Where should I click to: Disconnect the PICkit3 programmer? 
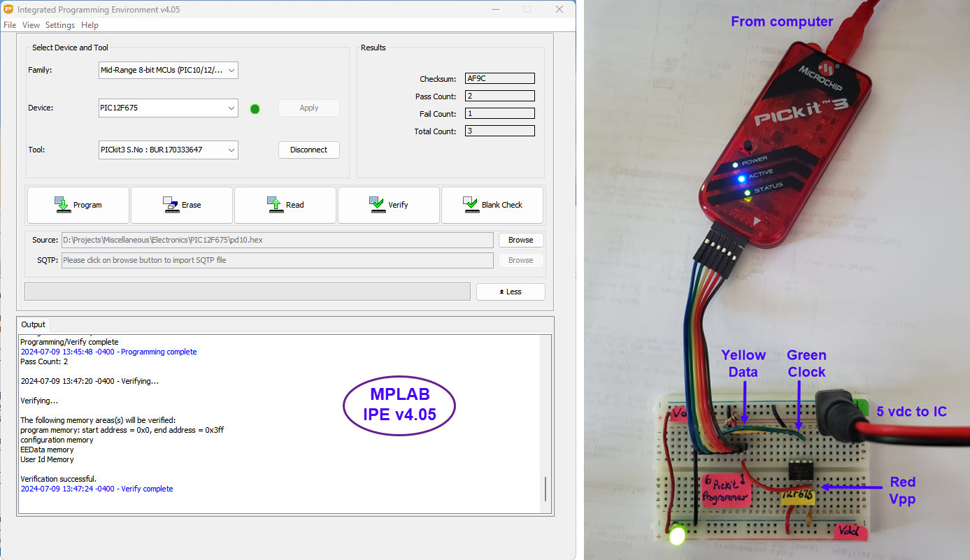click(308, 150)
